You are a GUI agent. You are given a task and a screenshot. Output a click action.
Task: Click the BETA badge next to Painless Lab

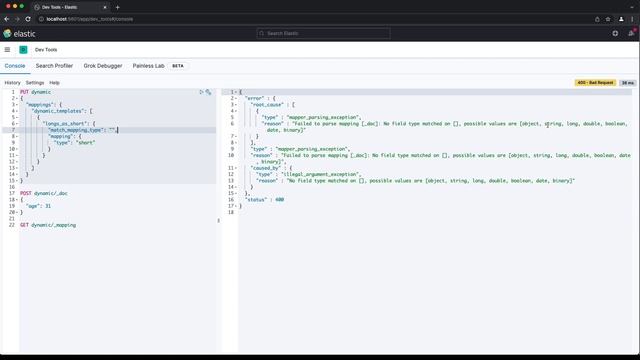click(178, 66)
